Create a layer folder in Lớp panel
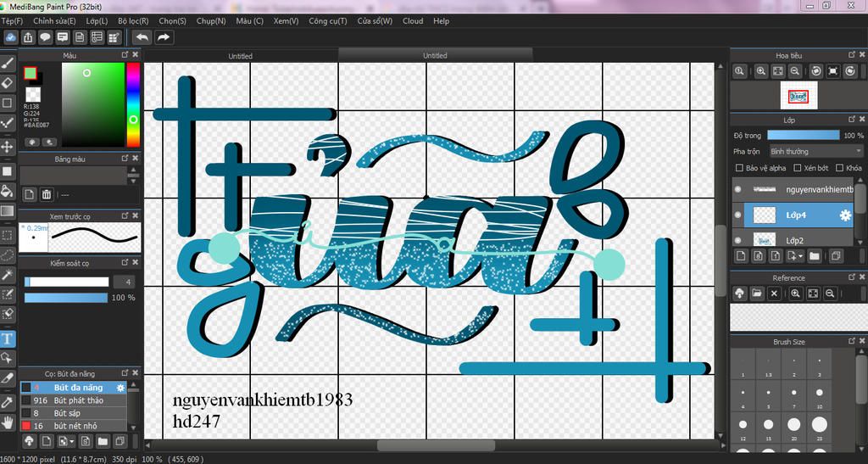This screenshot has height=464, width=868. (x=815, y=256)
